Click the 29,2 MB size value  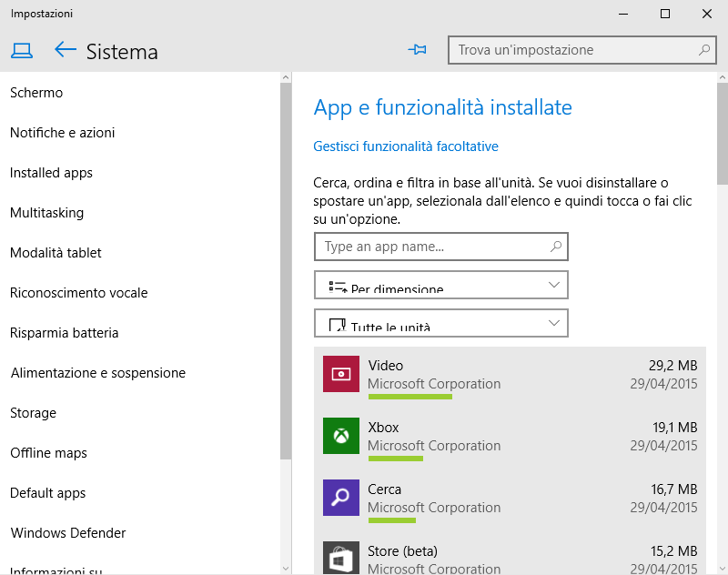[673, 366]
